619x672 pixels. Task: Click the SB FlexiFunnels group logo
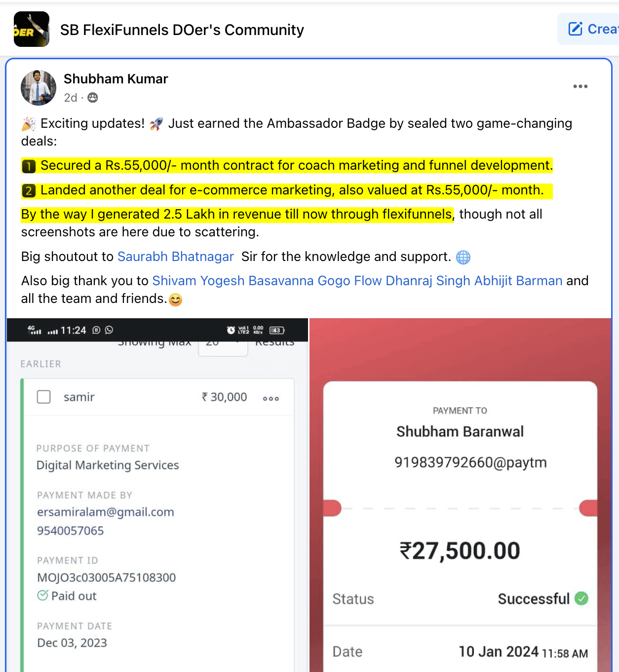pos(31,29)
